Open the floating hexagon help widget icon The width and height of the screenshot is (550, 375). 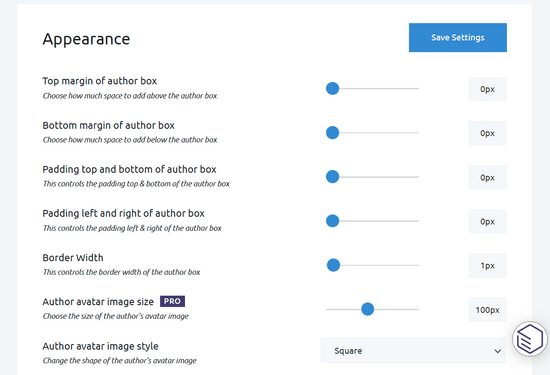point(530,339)
